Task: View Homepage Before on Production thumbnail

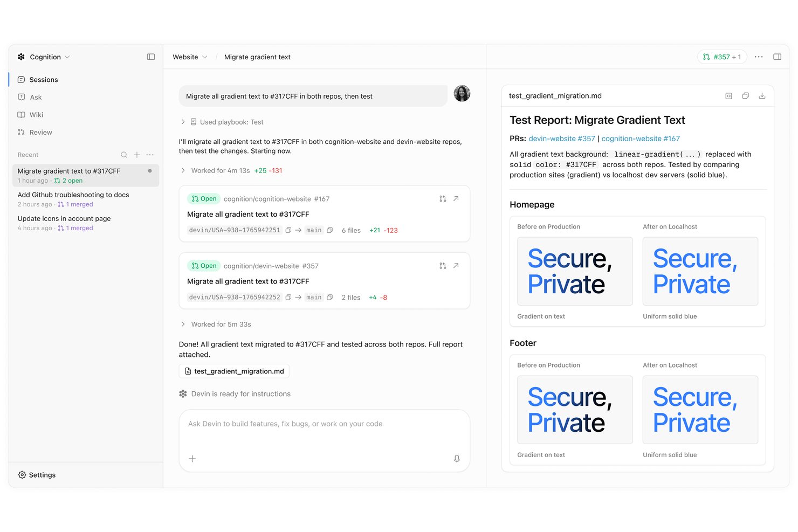Action: (x=575, y=271)
